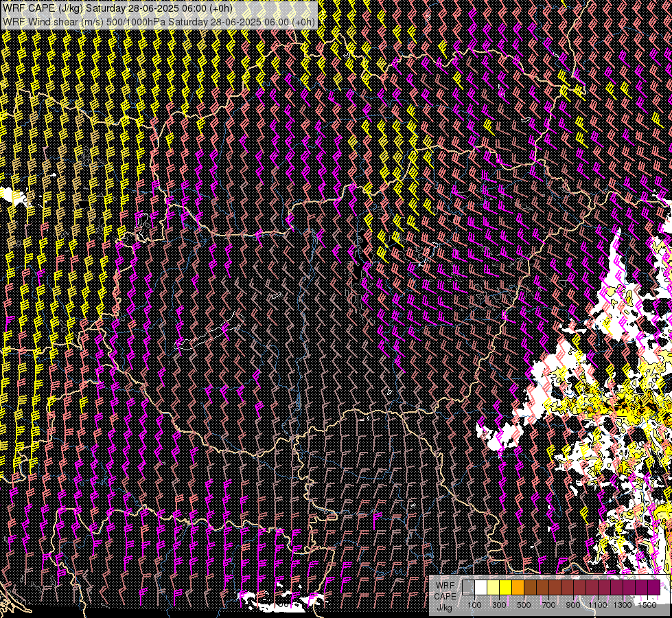Click the gray legend swatch below 100 J/kg
This screenshot has width=672, height=618.
(468, 588)
